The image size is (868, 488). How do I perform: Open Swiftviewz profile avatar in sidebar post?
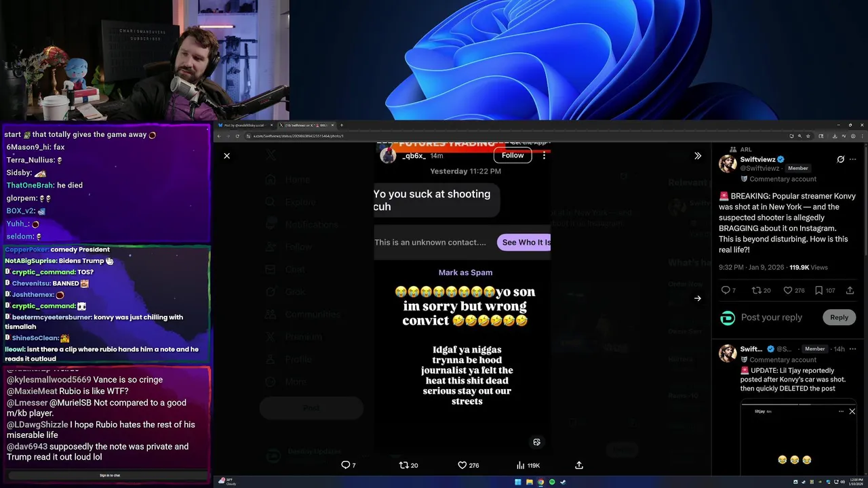tap(728, 163)
